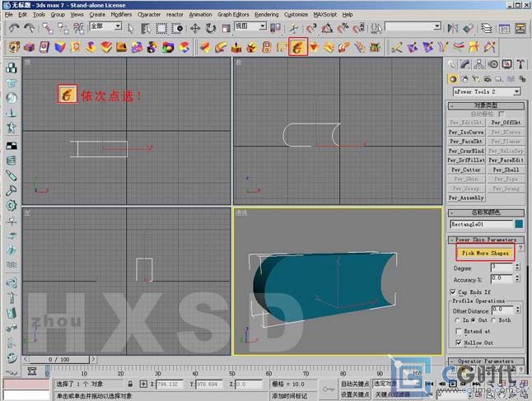Select the Both radio button
Screen dimensions: 532x401
pyautogui.click(x=493, y=320)
